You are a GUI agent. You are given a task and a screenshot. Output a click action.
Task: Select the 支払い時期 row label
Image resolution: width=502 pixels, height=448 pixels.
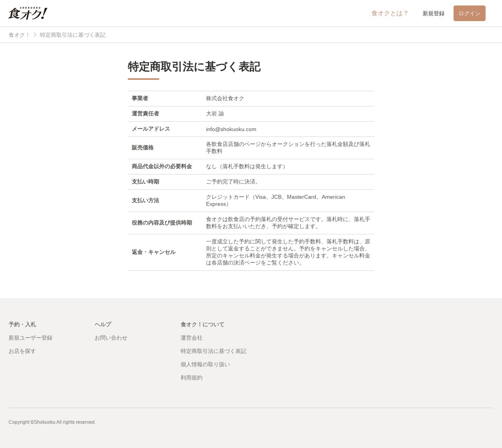point(145,182)
